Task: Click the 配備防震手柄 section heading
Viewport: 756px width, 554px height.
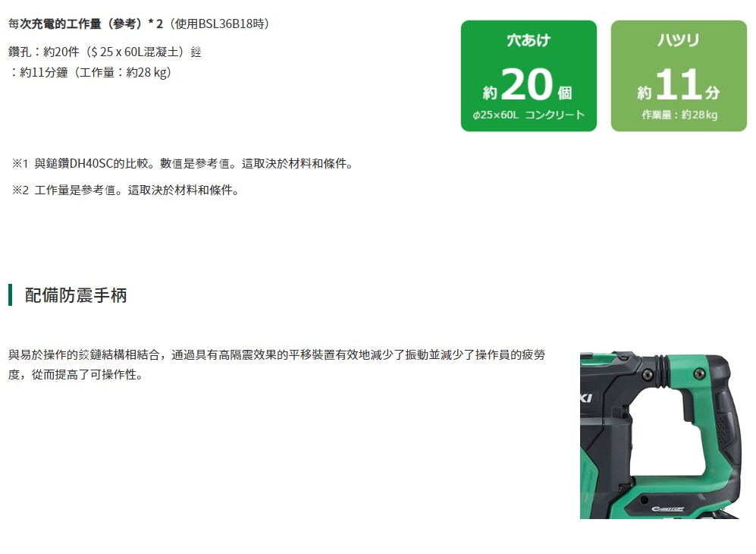Action: (76, 295)
